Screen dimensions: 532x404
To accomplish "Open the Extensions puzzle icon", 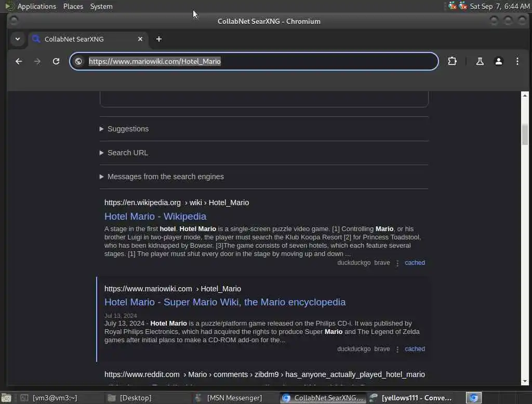I will (x=453, y=61).
